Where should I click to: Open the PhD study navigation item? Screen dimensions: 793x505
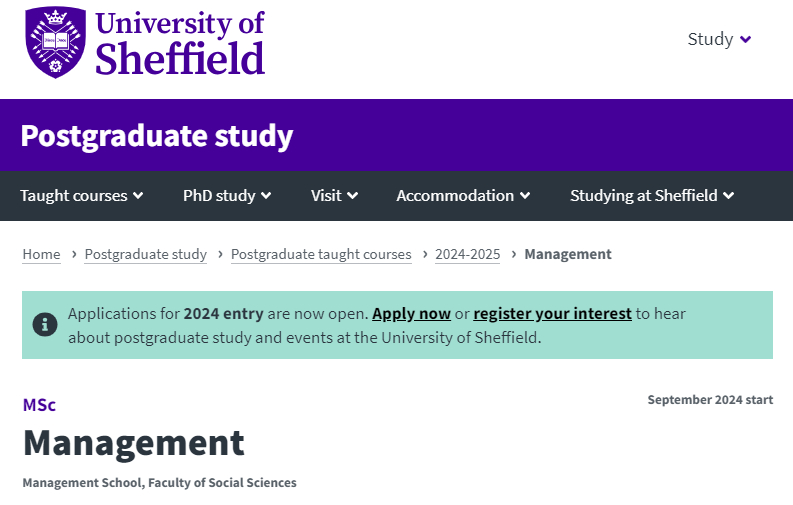click(227, 196)
